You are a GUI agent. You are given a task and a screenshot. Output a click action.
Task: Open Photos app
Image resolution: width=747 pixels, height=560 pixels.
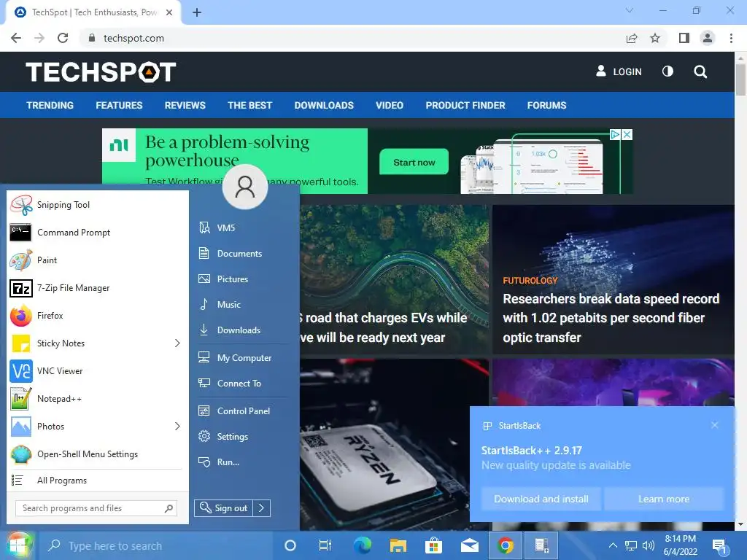pos(97,426)
